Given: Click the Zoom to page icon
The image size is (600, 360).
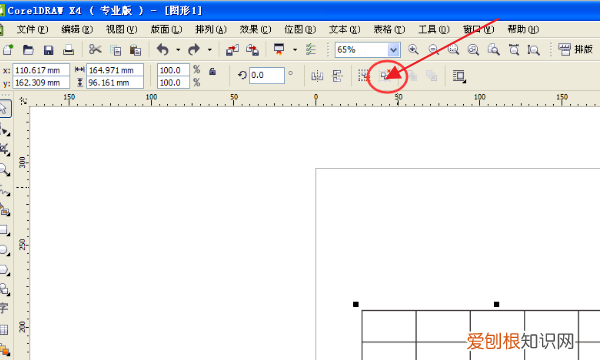Looking at the screenshot, I should [493, 49].
